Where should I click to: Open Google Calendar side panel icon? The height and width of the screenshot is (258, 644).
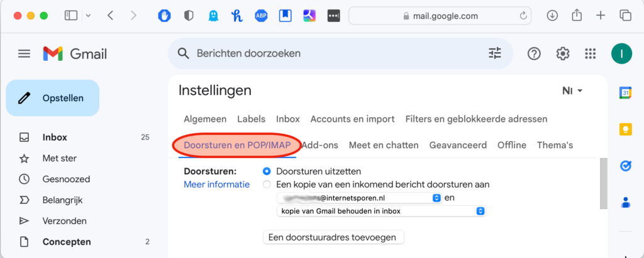click(x=626, y=93)
